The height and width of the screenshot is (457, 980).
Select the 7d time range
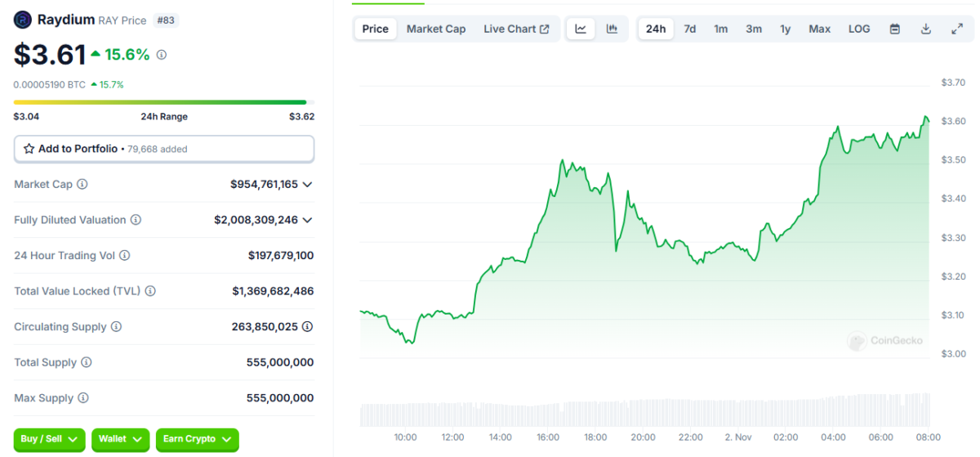pyautogui.click(x=690, y=29)
